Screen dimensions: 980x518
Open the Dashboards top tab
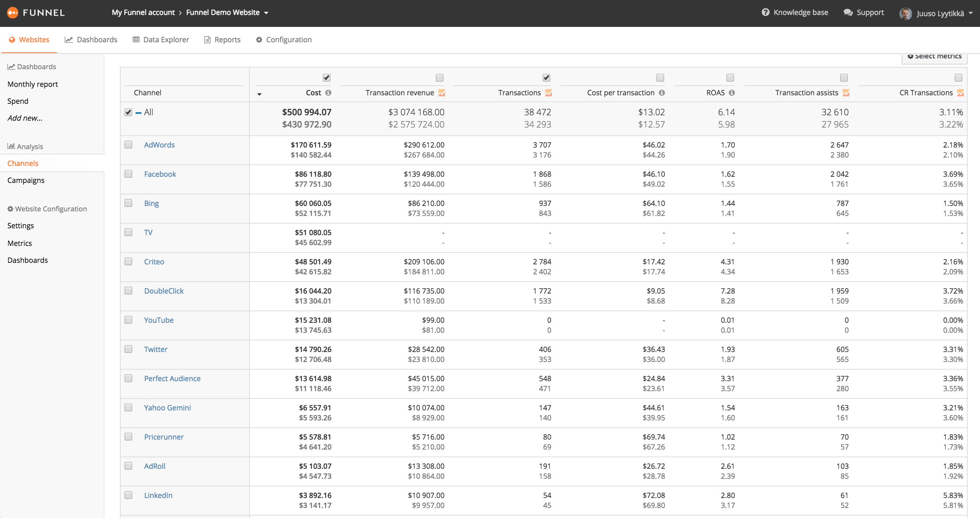coord(91,40)
